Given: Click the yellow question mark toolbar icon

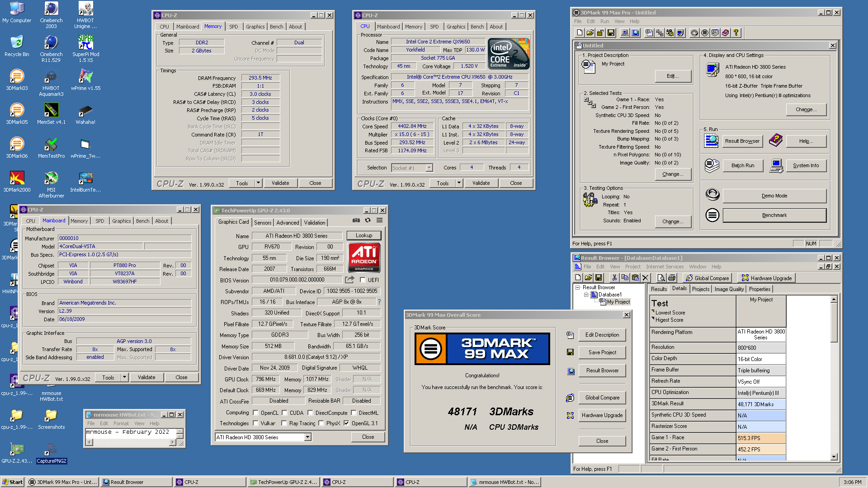Looking at the screenshot, I should (736, 33).
